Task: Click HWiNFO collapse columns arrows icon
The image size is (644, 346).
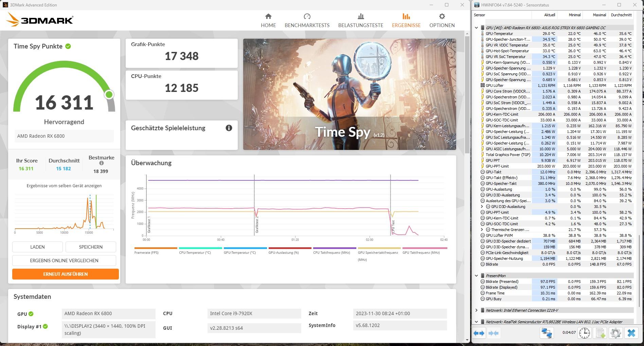Action: pos(494,333)
